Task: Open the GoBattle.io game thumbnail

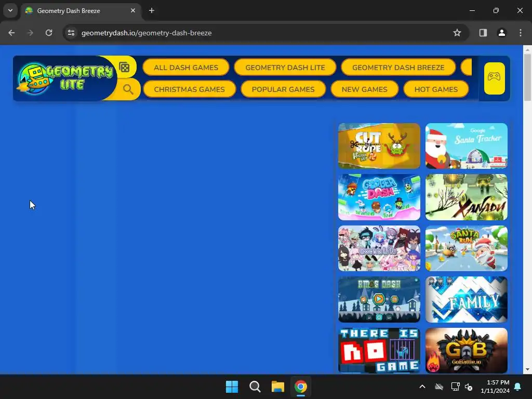Action: point(466,351)
